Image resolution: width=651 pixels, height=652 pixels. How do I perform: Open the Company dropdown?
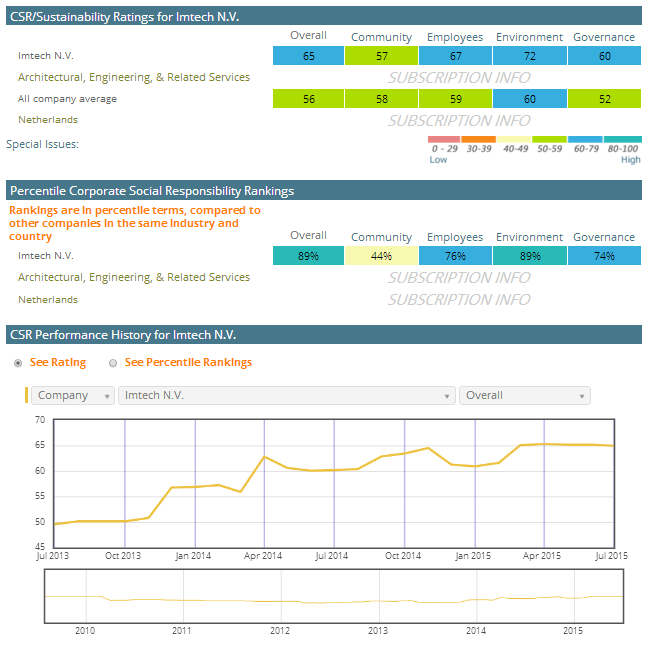tap(73, 395)
